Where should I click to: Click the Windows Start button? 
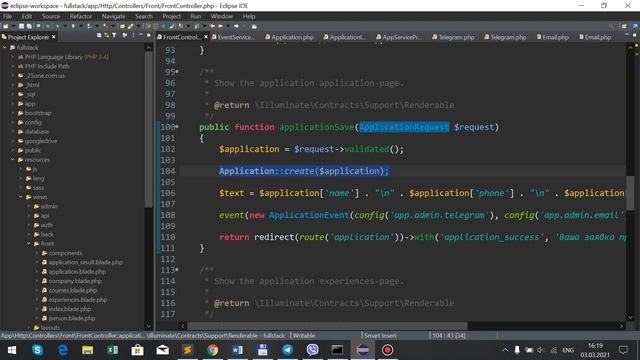tap(12, 350)
